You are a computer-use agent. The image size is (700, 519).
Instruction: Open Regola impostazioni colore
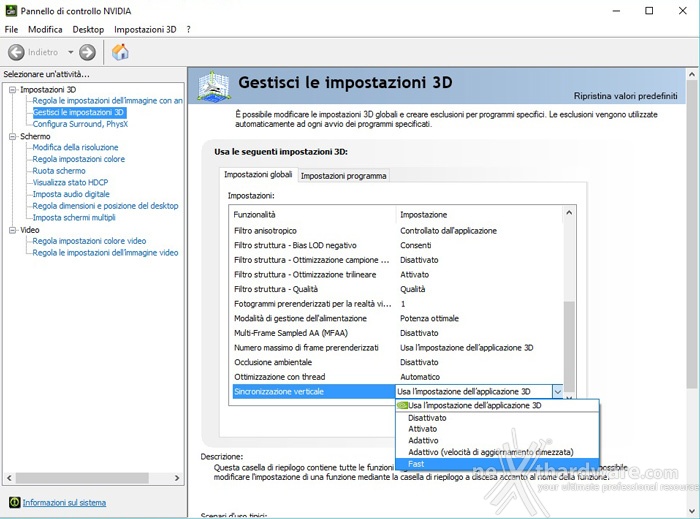79,159
